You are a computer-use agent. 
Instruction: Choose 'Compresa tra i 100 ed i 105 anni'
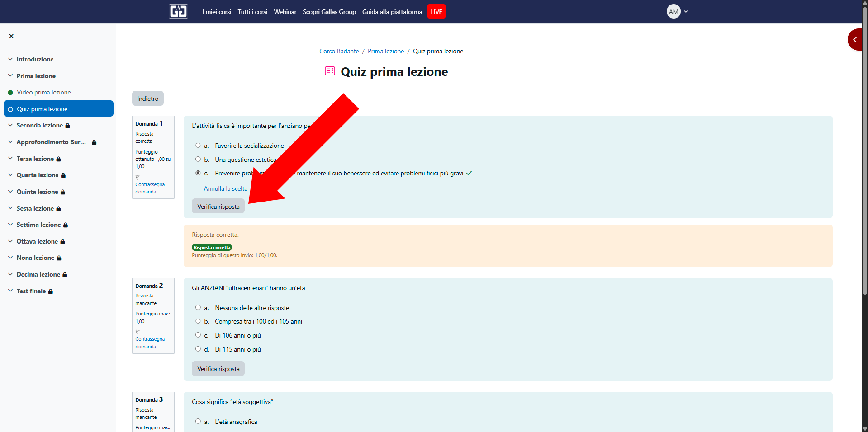tap(198, 321)
